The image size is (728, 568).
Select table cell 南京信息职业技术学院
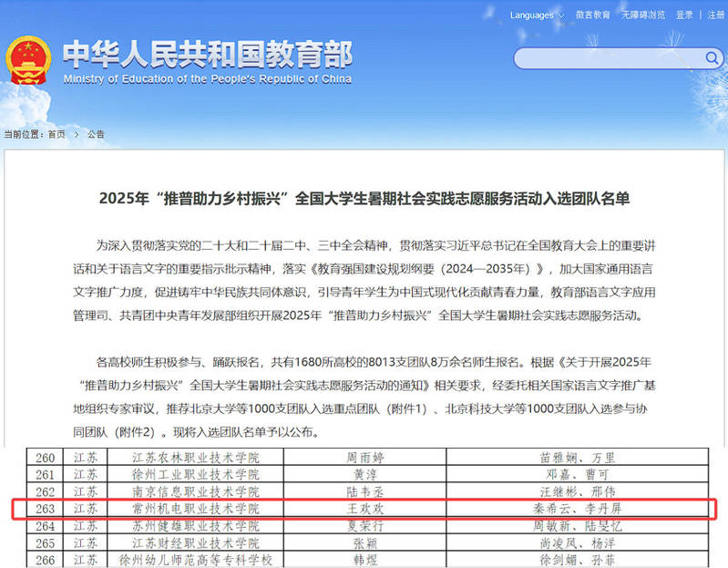pyautogui.click(x=196, y=491)
